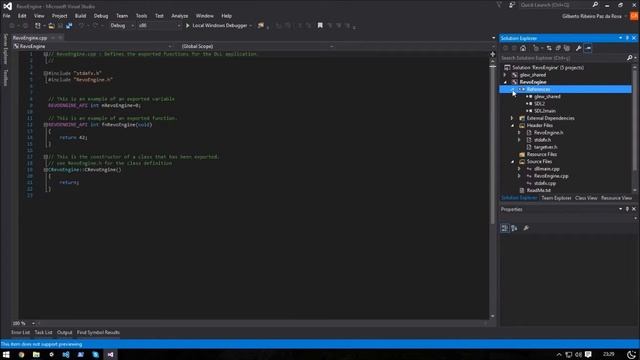Open the Analyze menu
640x360 pixels.
point(180,16)
